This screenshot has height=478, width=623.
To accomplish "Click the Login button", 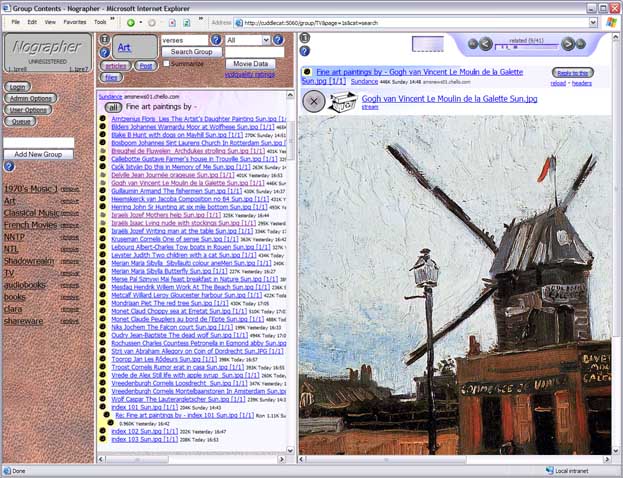I will pos(17,87).
